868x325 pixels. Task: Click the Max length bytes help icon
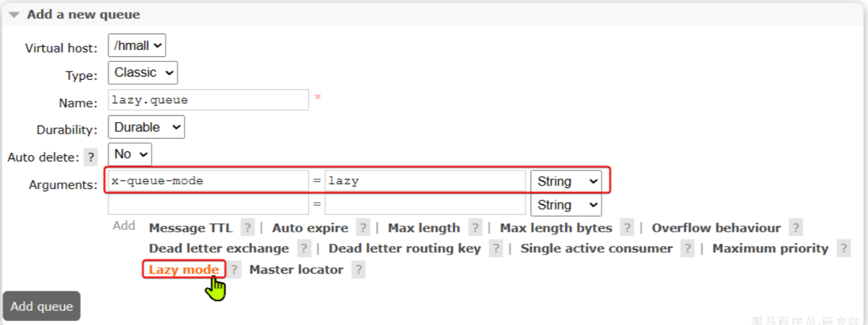point(627,228)
